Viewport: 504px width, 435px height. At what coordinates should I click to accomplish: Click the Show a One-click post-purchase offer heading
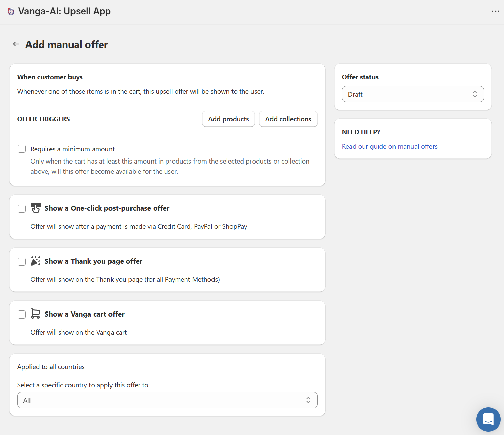coord(107,208)
